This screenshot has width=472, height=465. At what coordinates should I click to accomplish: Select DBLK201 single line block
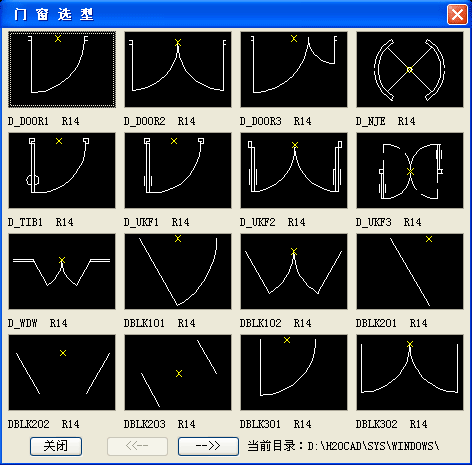point(410,271)
